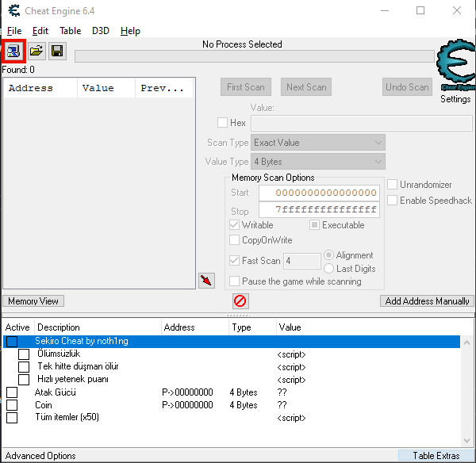Screen dimensions: 476x463
Task: Open the Scan Type dropdown
Action: click(x=318, y=143)
